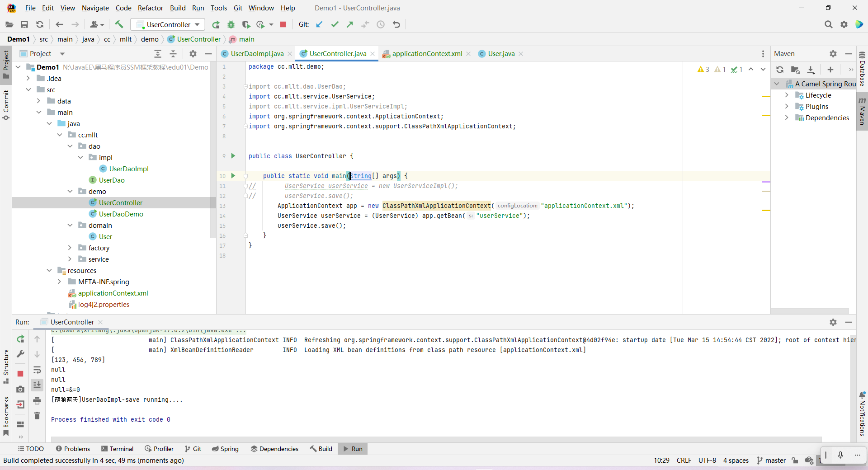Close the UserController.java editor tab
This screenshot has width=868, height=470.
click(x=373, y=54)
